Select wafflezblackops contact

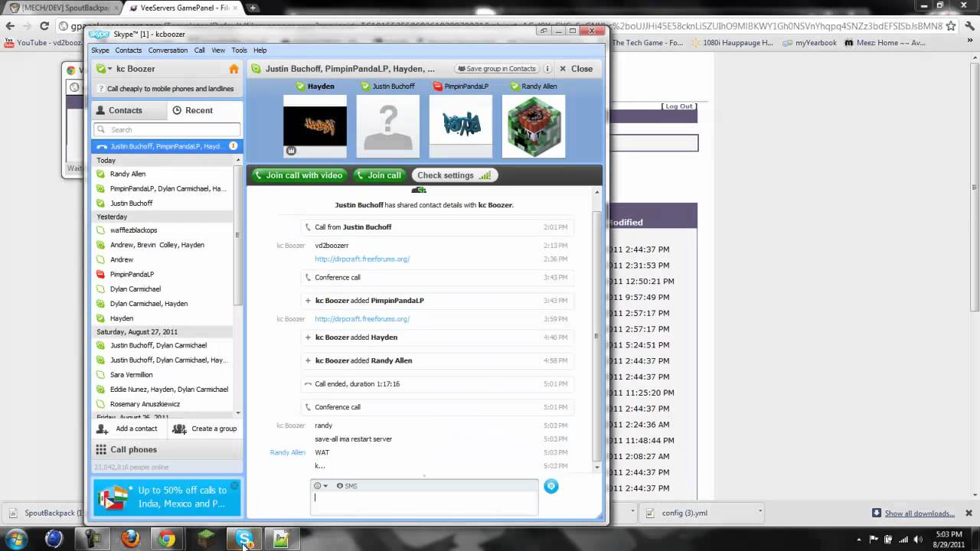162,230
